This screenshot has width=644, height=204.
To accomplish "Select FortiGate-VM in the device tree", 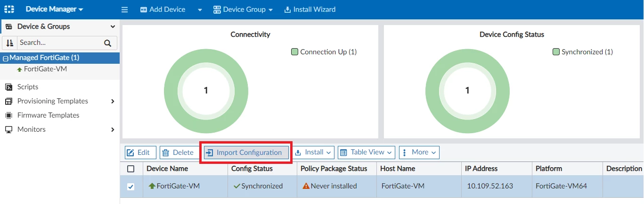I will pyautogui.click(x=45, y=69).
